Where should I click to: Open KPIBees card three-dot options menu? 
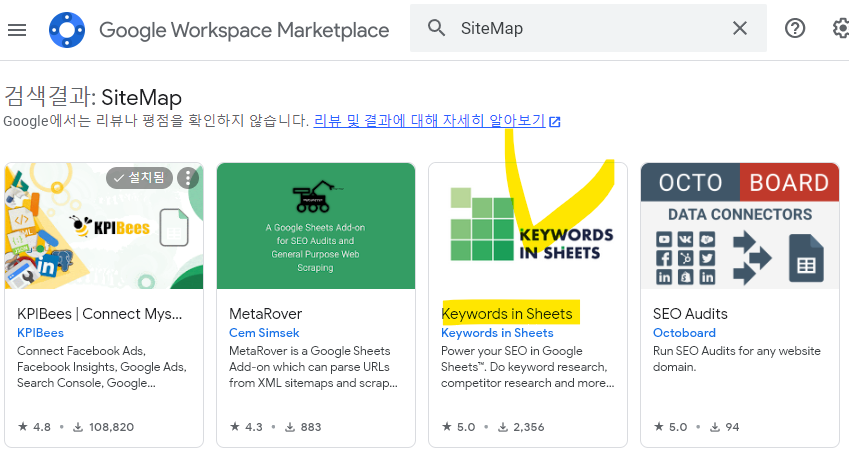coord(188,178)
